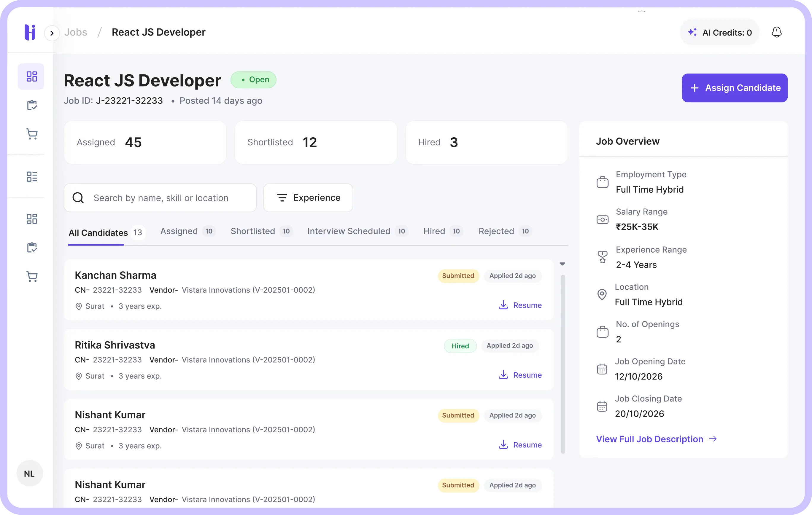The image size is (812, 515).
Task: Click the filter lines icon on Experience
Action: click(x=282, y=198)
